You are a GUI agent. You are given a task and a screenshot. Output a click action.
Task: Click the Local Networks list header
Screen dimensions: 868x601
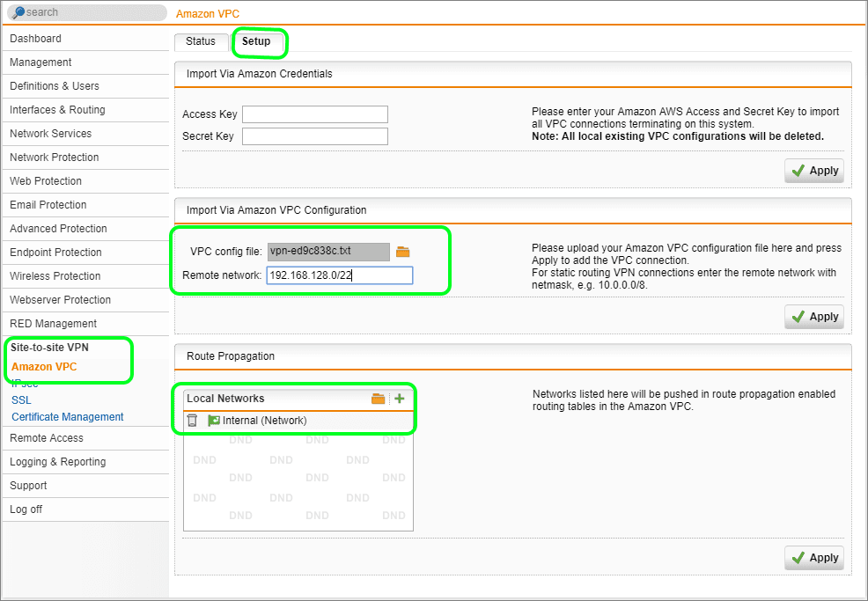298,399
